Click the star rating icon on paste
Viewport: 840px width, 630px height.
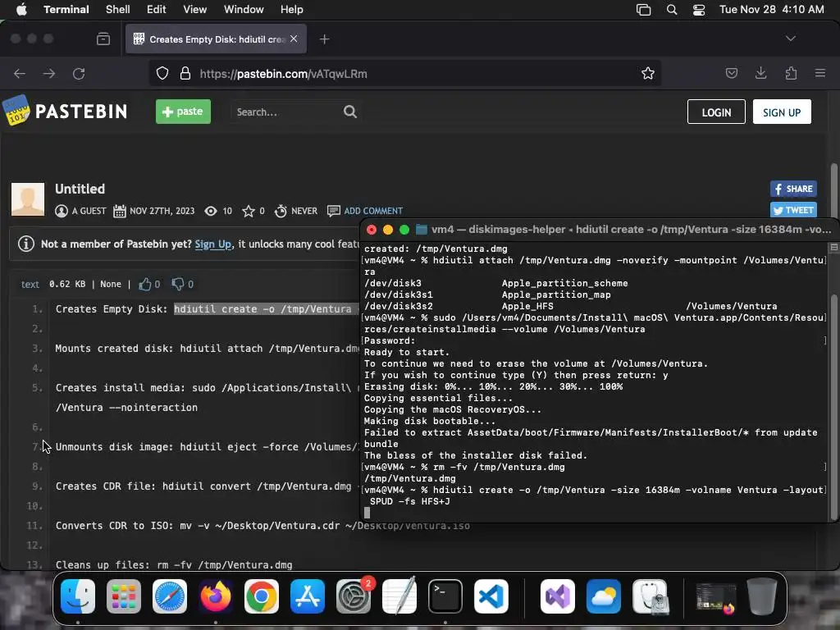[248, 211]
